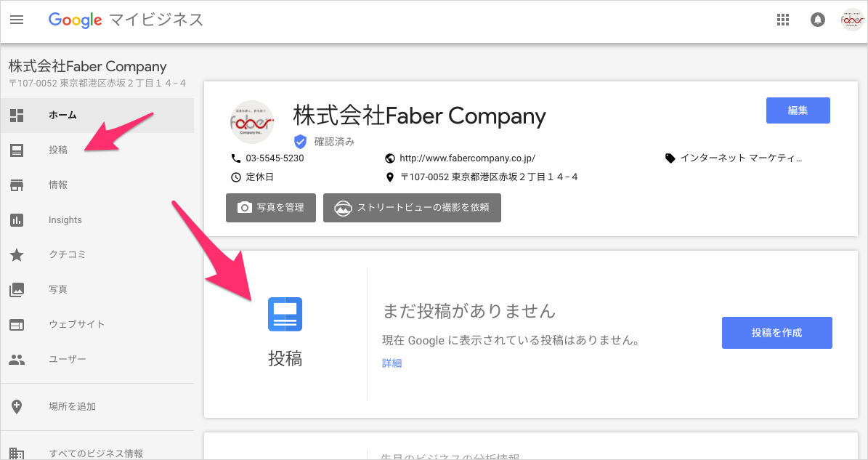Click the 定休日 hours text
Image resolution: width=868 pixels, height=460 pixels.
click(259, 177)
